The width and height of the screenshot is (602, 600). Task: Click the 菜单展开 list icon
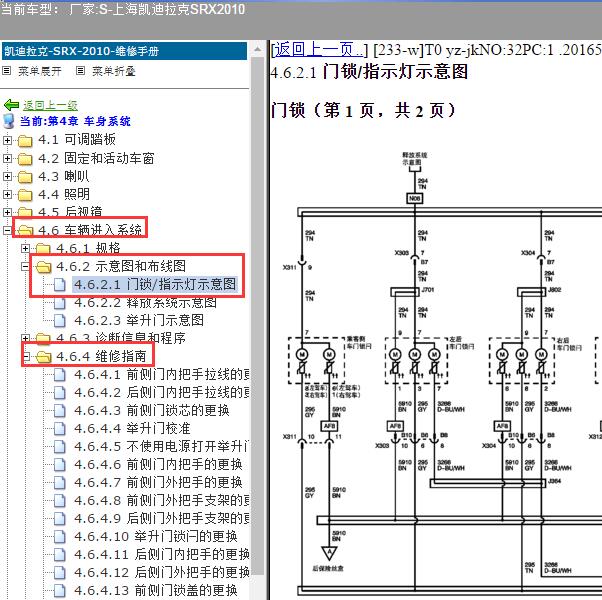pyautogui.click(x=7, y=71)
